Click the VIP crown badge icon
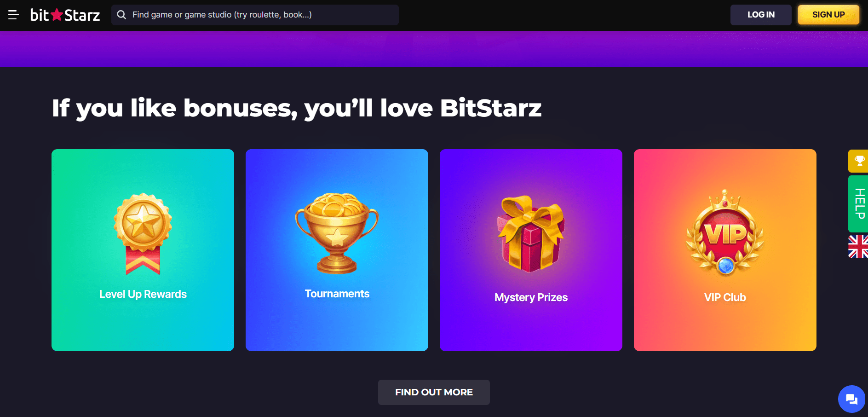This screenshot has height=417, width=868. pyautogui.click(x=725, y=232)
